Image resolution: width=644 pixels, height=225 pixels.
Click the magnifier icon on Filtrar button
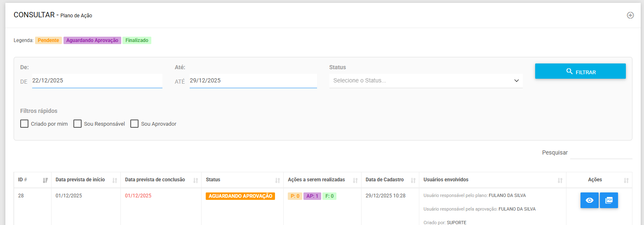click(569, 71)
